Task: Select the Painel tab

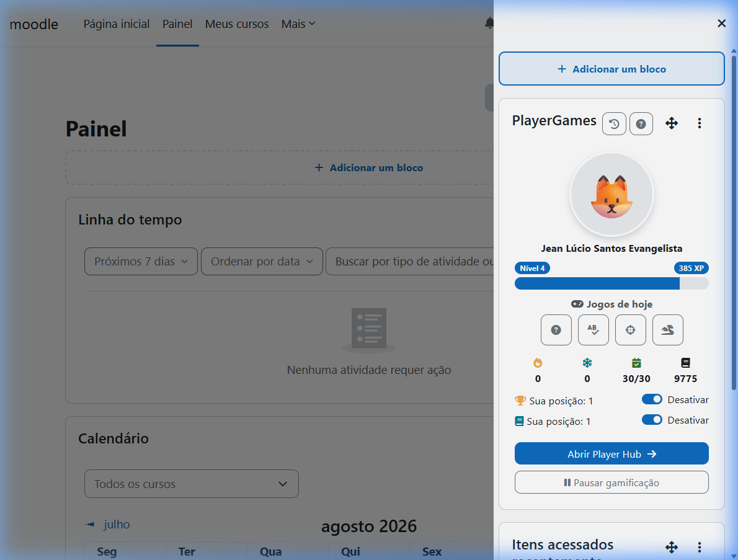Action: click(177, 24)
